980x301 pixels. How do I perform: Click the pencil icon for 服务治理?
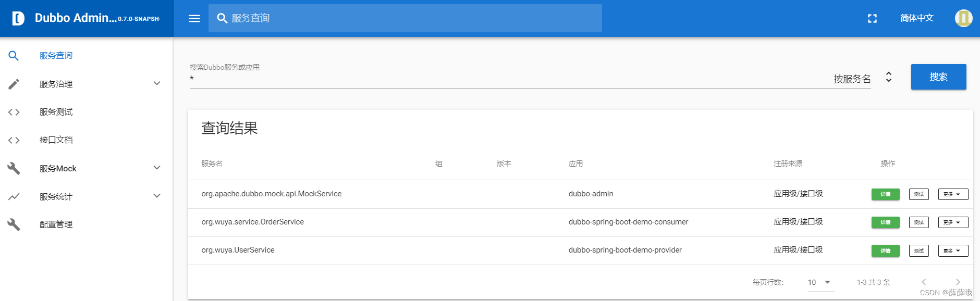pyautogui.click(x=14, y=84)
